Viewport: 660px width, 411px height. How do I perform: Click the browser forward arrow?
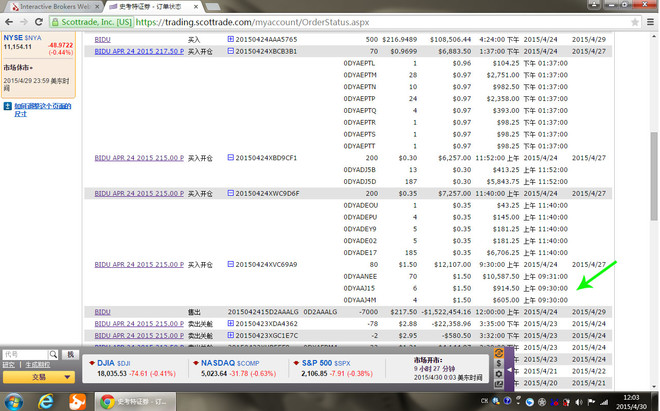pyautogui.click(x=24, y=22)
